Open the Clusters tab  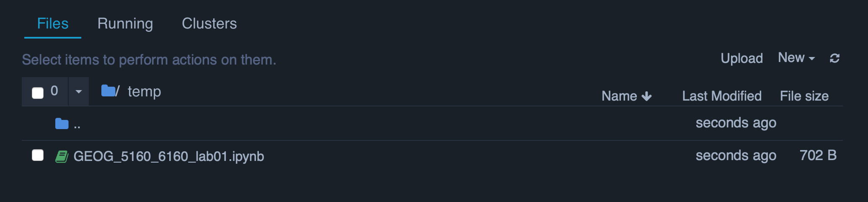(209, 23)
